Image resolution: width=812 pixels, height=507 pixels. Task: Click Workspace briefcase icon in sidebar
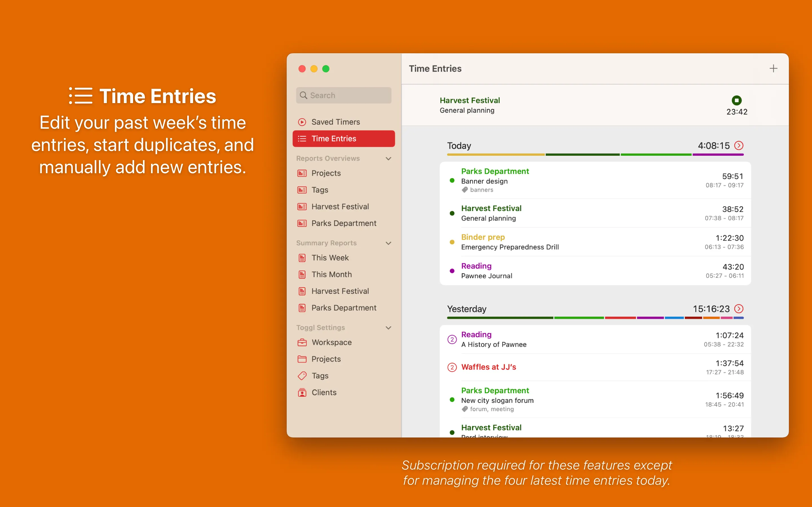[302, 342]
